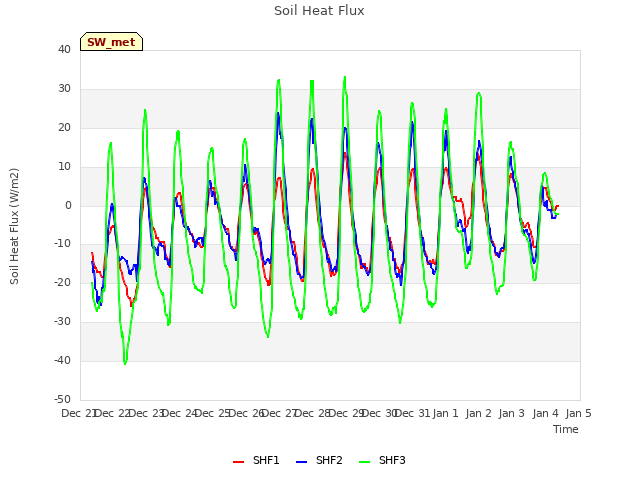Toggle SHF3 series in legend

coord(382,460)
